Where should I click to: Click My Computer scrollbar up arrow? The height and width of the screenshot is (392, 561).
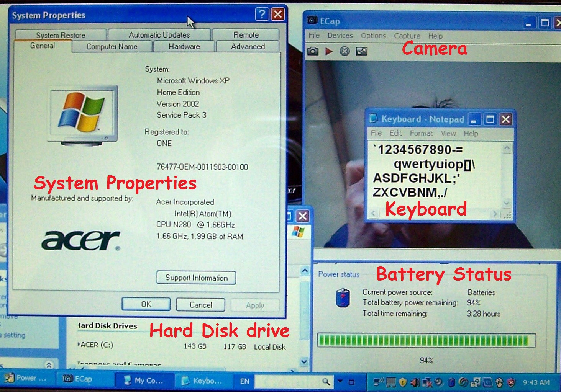305,271
